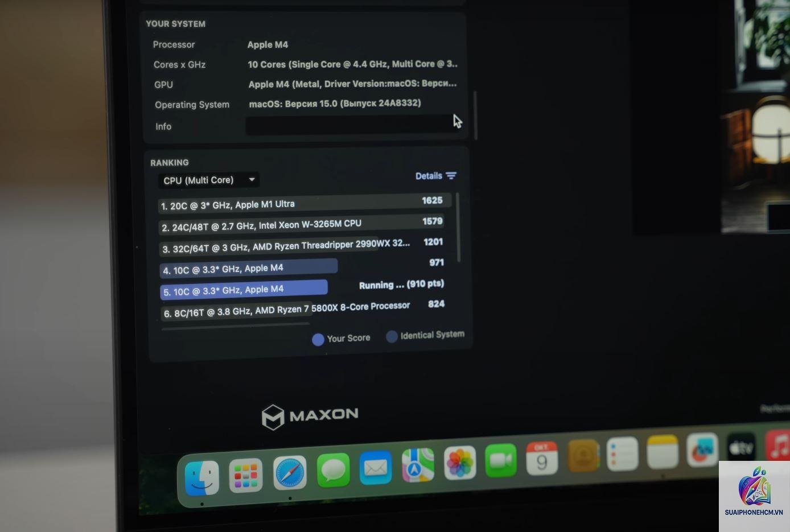Click the 1579 score value

(x=433, y=221)
